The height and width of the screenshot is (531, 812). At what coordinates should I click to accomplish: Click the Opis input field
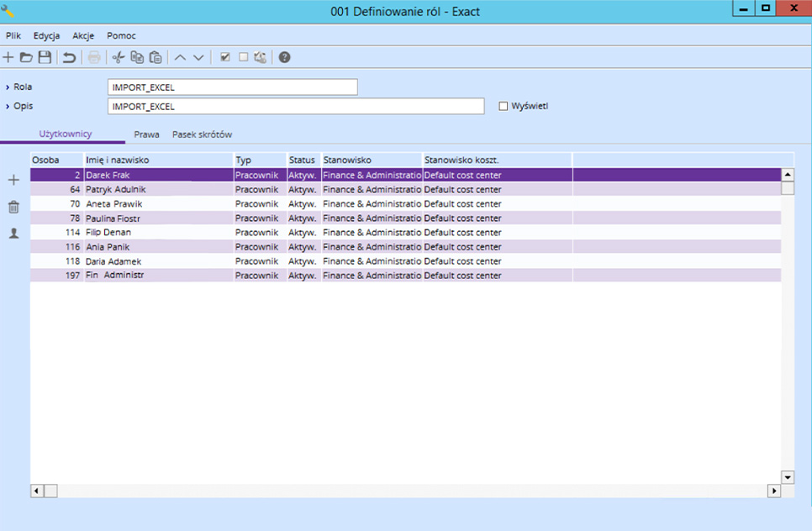(x=296, y=107)
